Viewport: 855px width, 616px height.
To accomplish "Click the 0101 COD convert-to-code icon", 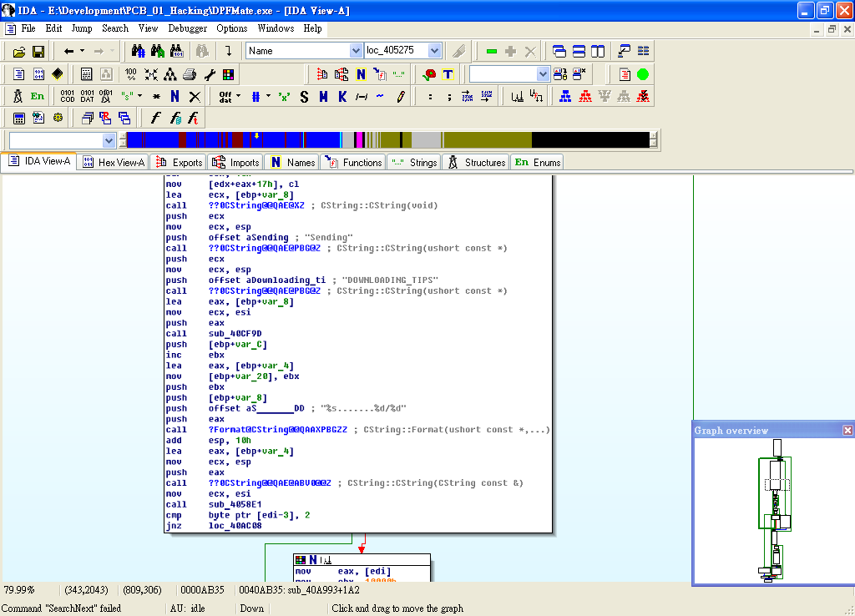I will click(x=68, y=97).
